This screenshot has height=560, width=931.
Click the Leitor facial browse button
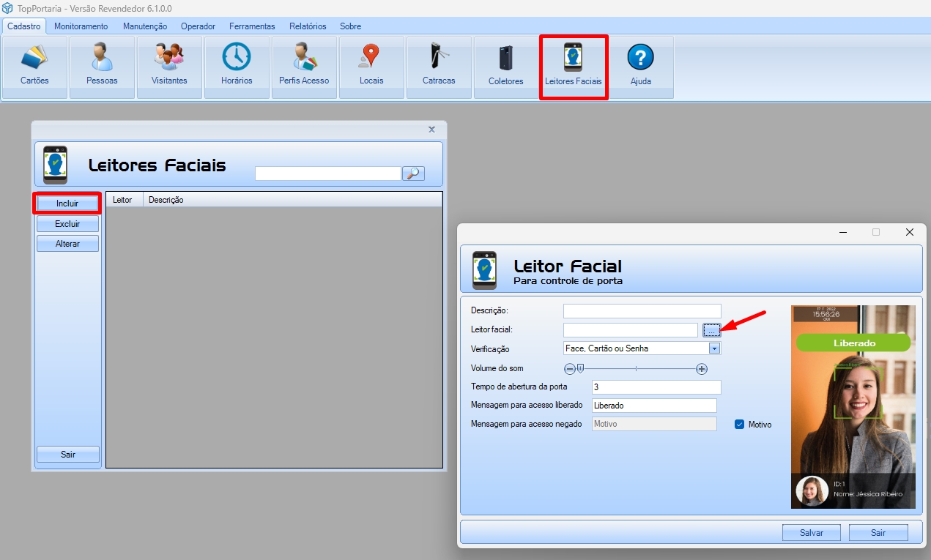(711, 330)
